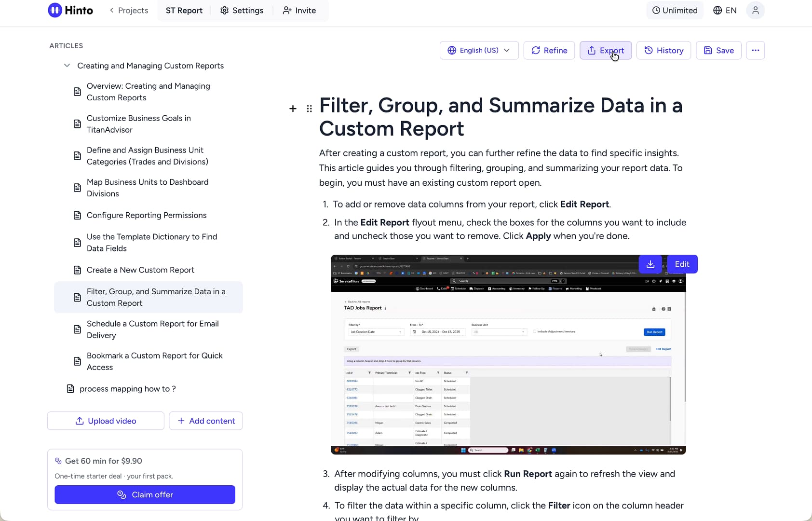Screen dimensions: 812x521
Task: Open the English (US) language dropdown
Action: coord(479,50)
